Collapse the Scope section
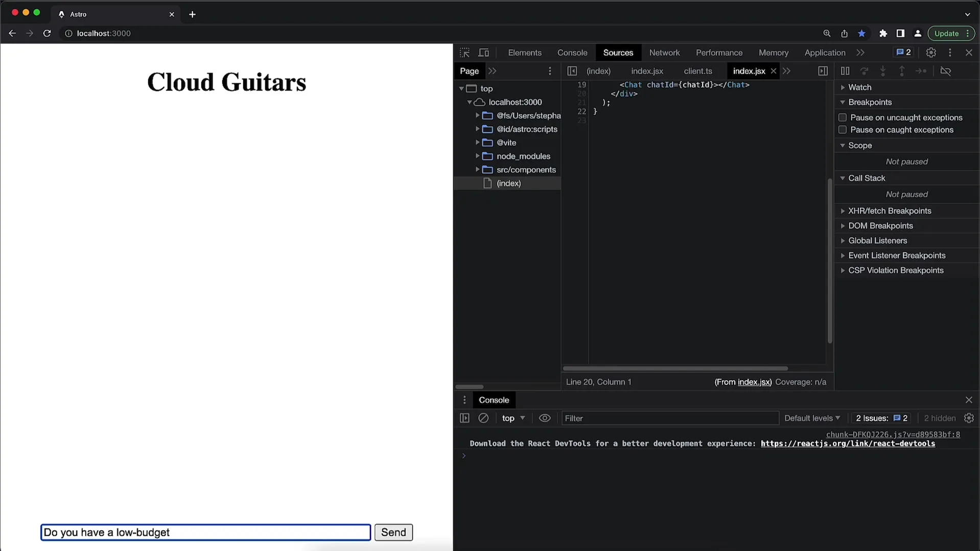 843,146
